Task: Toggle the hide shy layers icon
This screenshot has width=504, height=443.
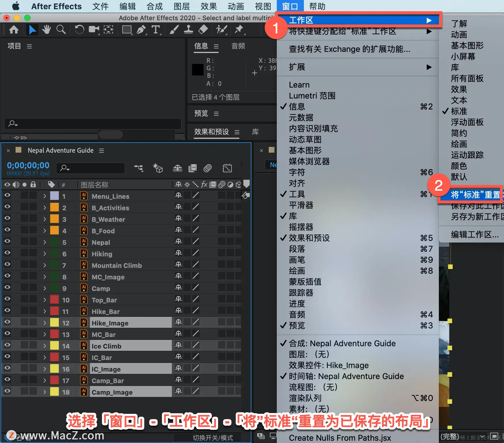Action: click(177, 168)
